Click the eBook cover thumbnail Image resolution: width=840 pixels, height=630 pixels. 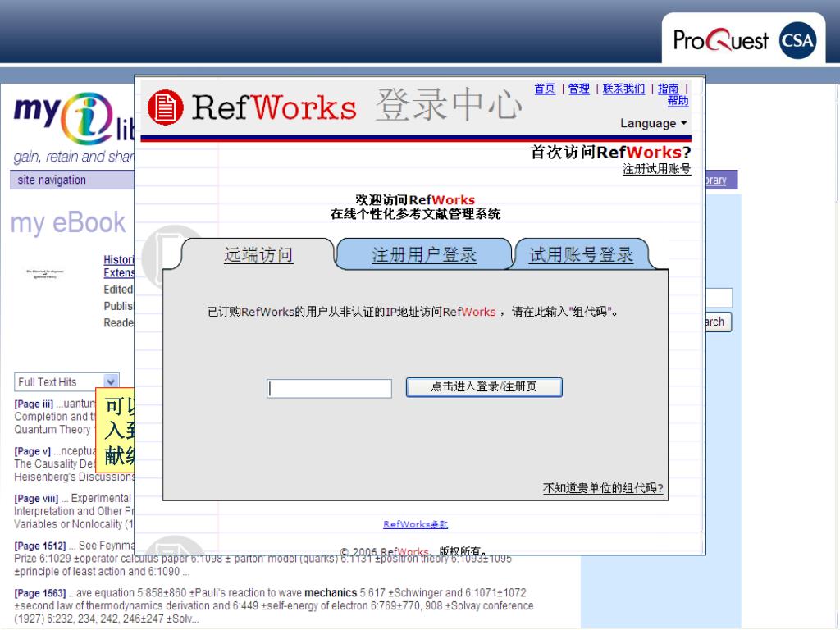click(x=45, y=274)
